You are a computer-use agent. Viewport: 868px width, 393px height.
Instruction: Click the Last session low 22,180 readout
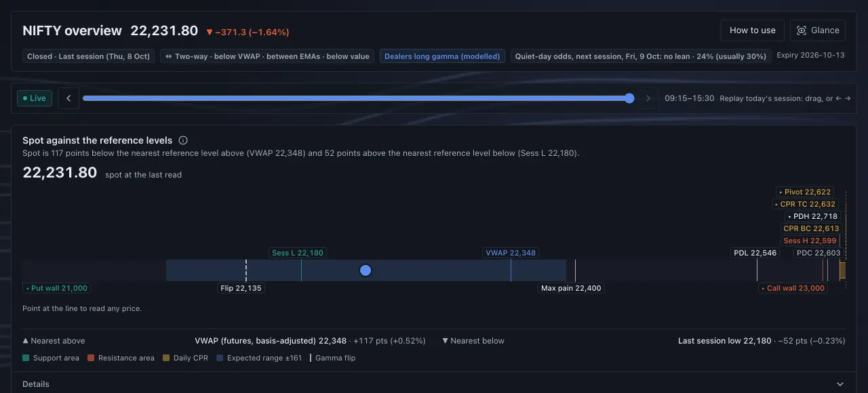725,341
